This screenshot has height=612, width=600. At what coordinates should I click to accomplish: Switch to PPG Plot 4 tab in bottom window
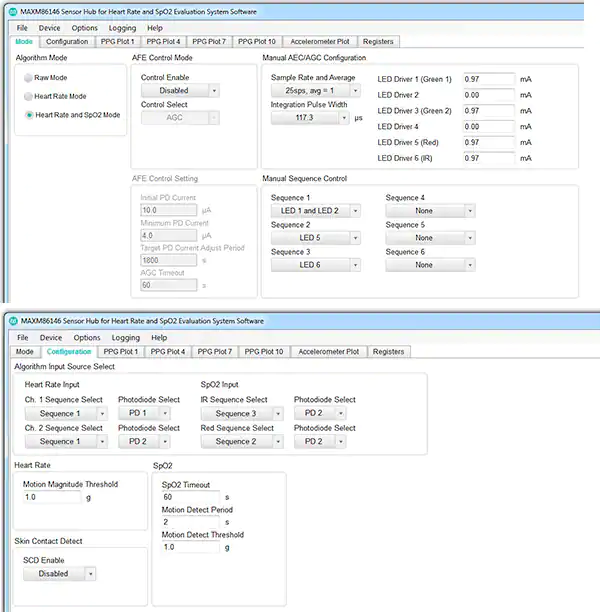tap(168, 352)
